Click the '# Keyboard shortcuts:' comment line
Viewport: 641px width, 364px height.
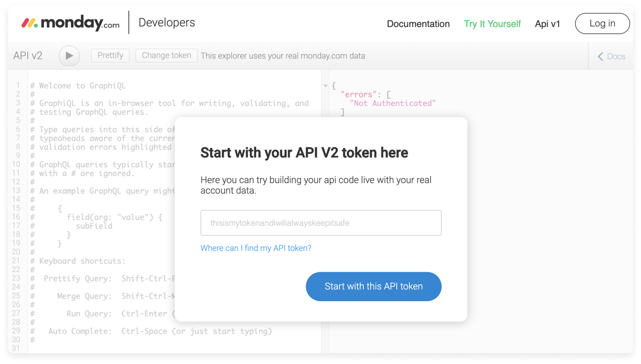coord(78,261)
